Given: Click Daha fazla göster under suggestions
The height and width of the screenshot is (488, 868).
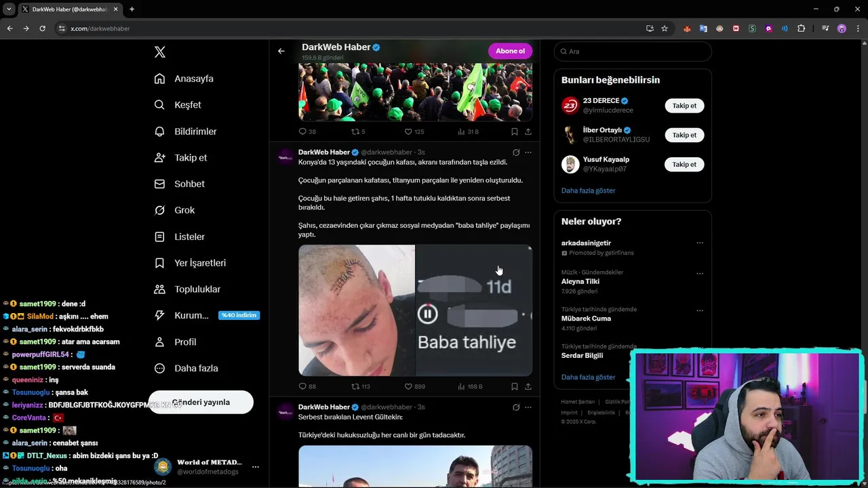Looking at the screenshot, I should pyautogui.click(x=588, y=190).
